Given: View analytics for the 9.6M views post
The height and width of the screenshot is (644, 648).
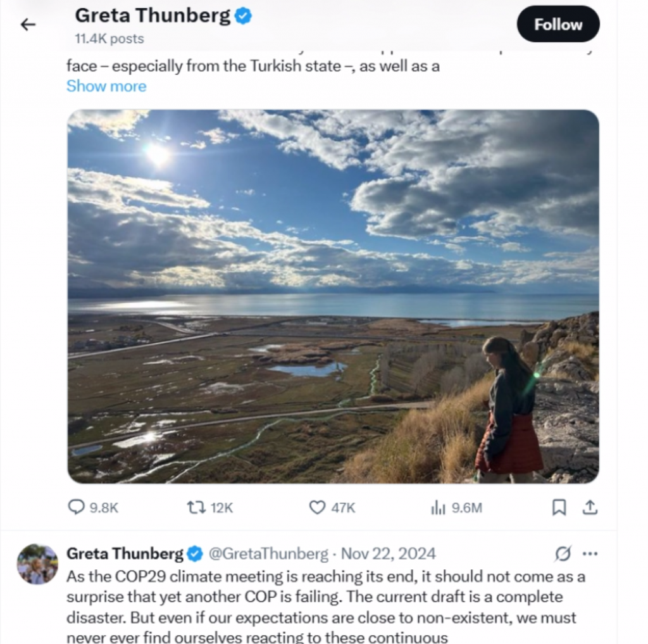Looking at the screenshot, I should (x=456, y=507).
